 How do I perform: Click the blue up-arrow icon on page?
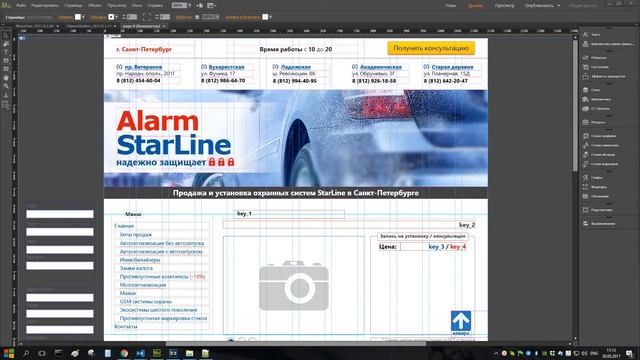tap(461, 321)
